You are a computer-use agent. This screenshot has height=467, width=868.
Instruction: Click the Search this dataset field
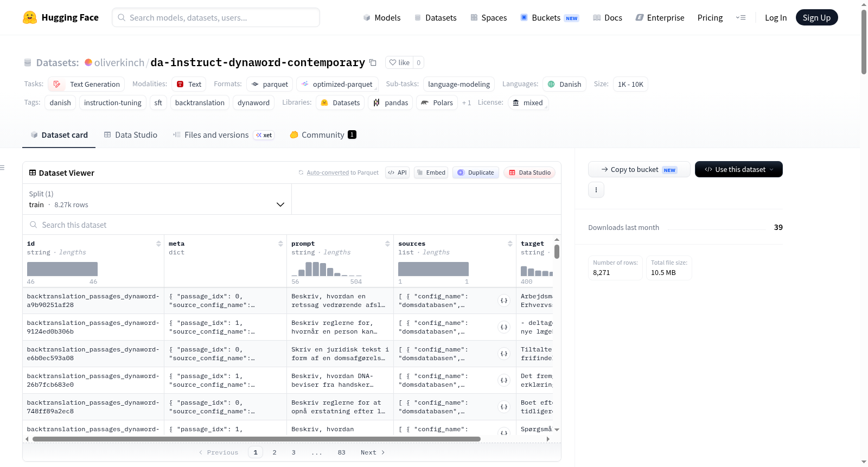(292, 225)
